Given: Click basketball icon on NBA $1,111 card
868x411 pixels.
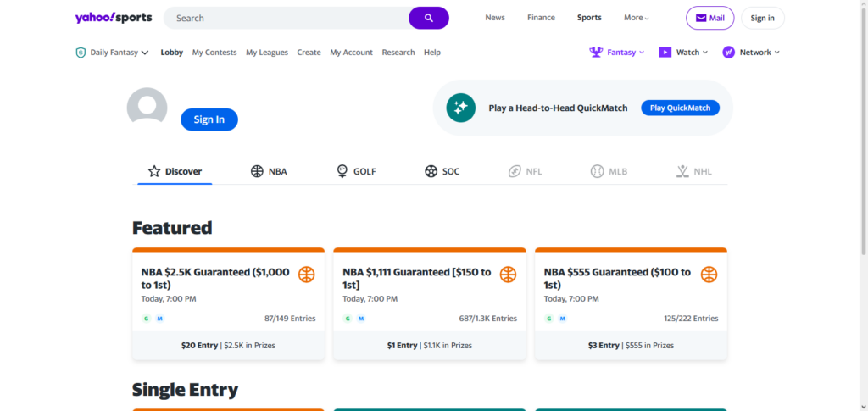Looking at the screenshot, I should pos(509,275).
